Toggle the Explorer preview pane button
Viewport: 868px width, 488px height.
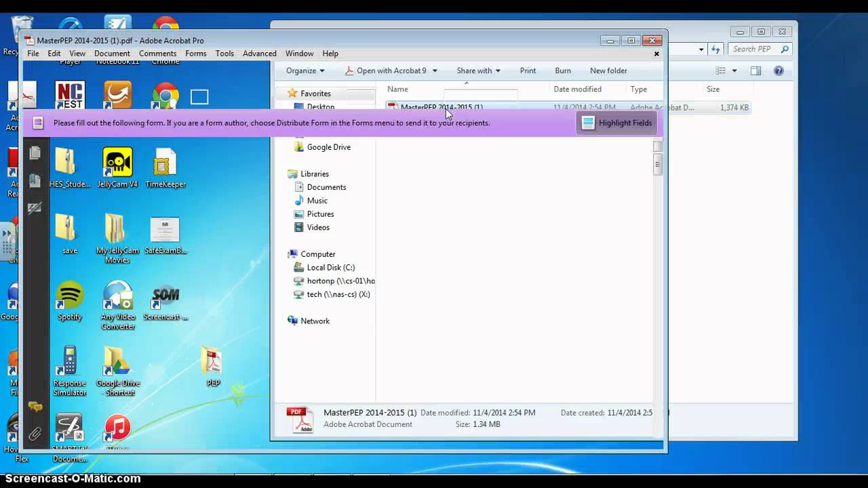point(755,70)
